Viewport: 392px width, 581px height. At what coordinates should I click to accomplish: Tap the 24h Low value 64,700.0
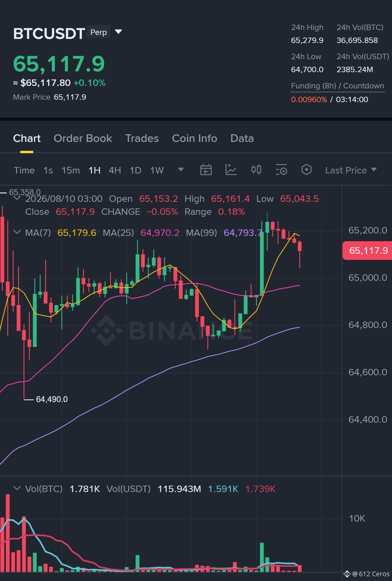coord(307,69)
